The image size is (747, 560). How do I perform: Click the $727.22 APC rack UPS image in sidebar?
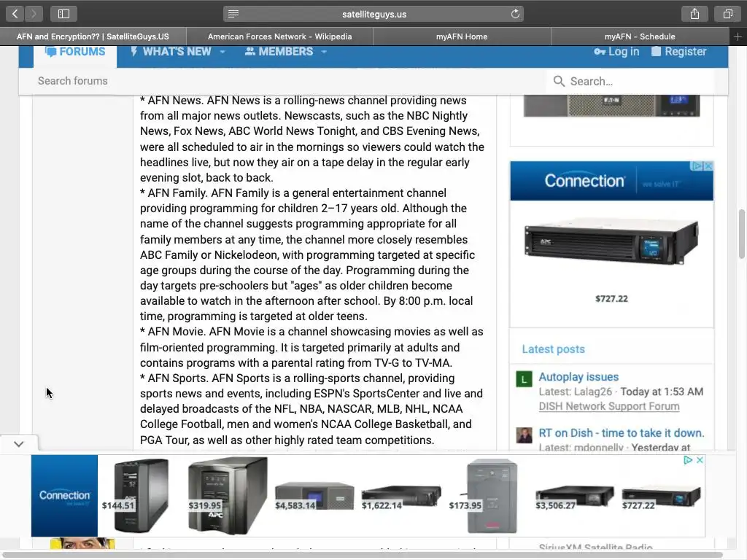pyautogui.click(x=612, y=242)
